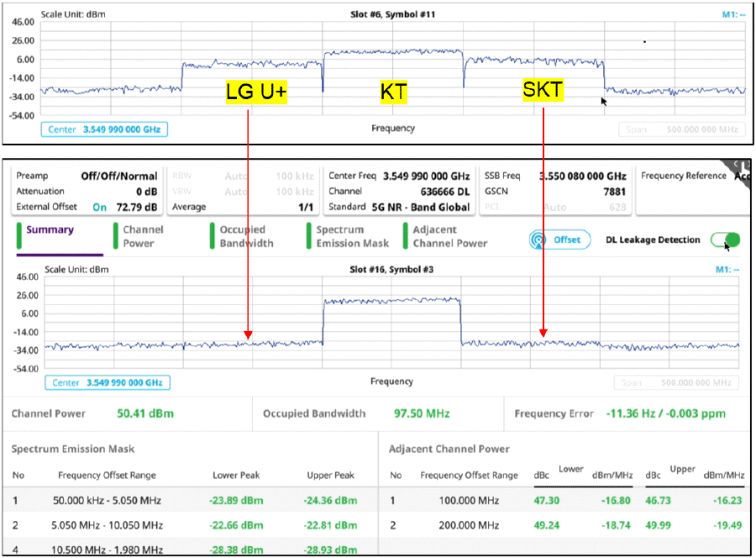Click upper dBm/MHz value -19.49
The image size is (756, 558).
click(727, 524)
